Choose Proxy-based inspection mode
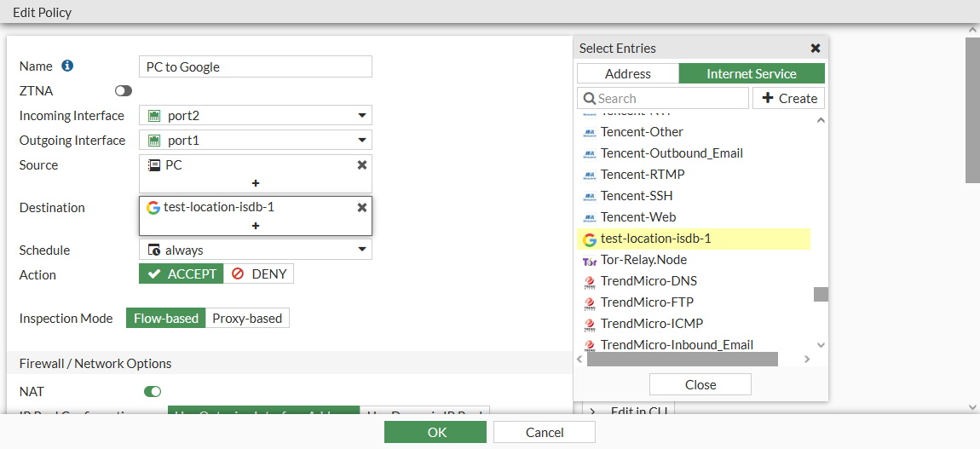This screenshot has width=980, height=449. pyautogui.click(x=247, y=318)
